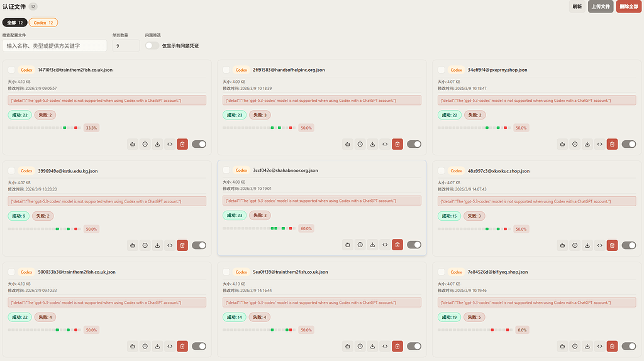Click the 单页数量 page size field

[126, 45]
